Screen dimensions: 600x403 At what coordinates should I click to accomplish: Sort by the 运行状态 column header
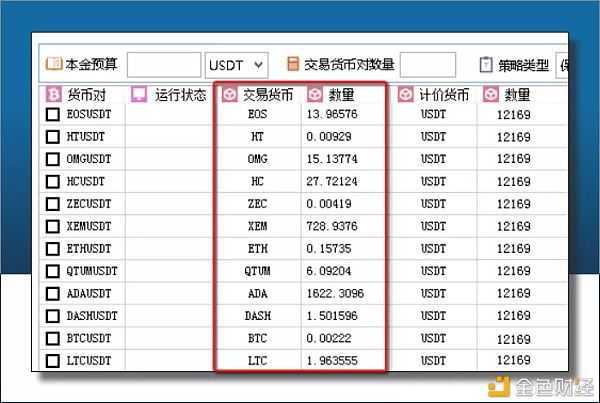(181, 95)
